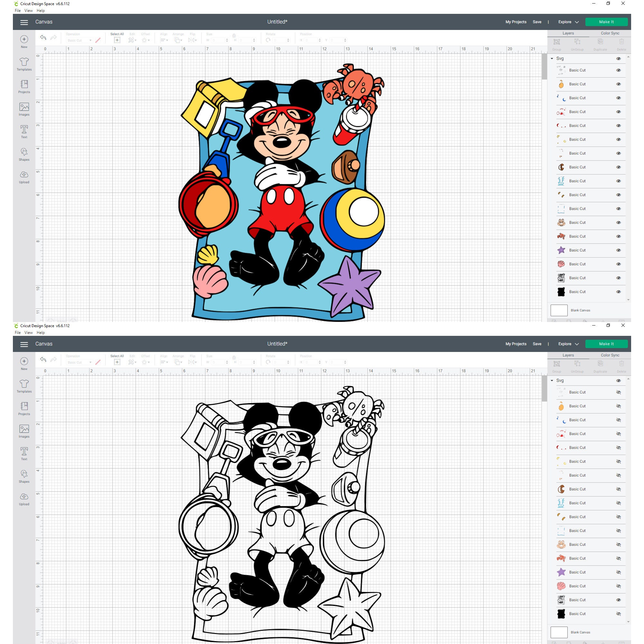Screen dimensions: 644x644
Task: Open the Basic Cut color swatch picker
Action: 98,40
